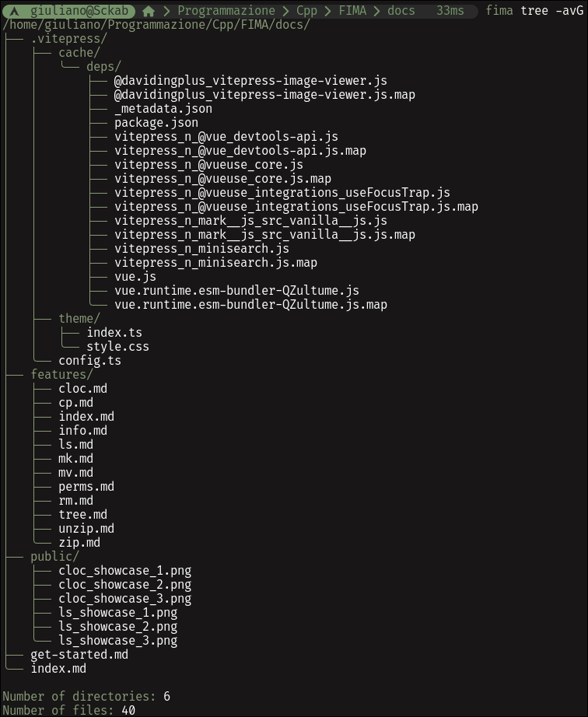Click the cache/ directory entry

[x=79, y=53]
